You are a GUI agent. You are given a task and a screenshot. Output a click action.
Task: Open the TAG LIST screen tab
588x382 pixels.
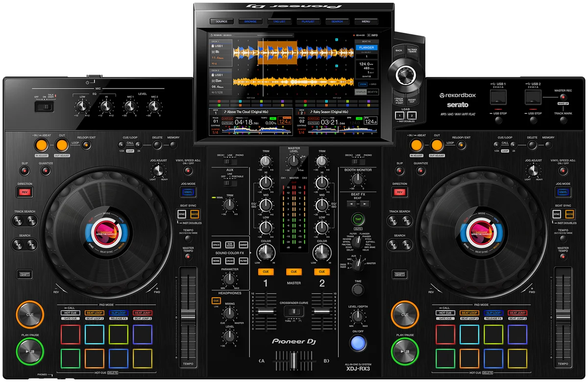(279, 22)
